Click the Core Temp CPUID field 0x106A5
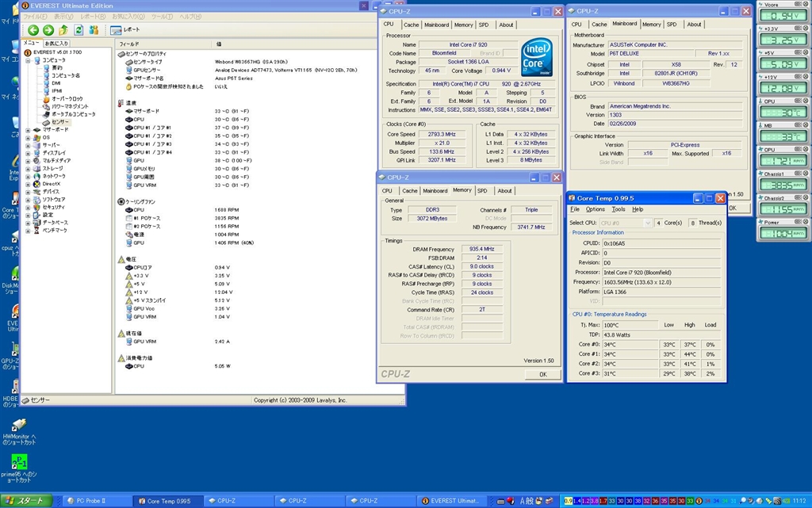 [661, 243]
